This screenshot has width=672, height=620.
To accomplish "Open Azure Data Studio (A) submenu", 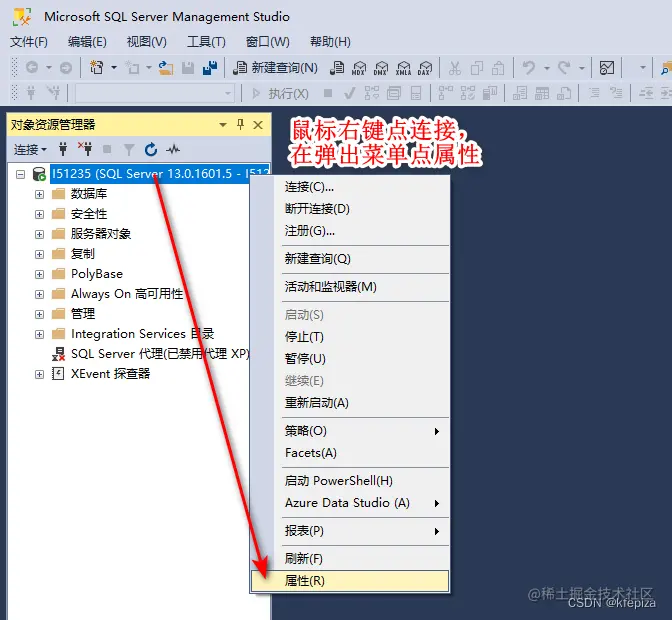I will click(x=350, y=503).
